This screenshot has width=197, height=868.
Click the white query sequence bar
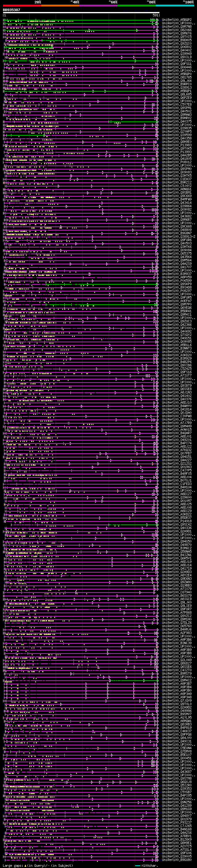[x=81, y=12]
